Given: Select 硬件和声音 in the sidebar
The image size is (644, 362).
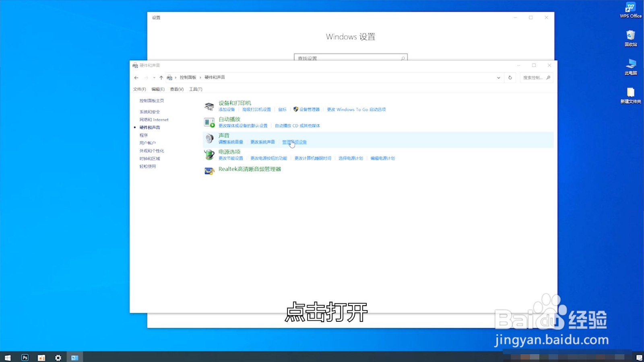Looking at the screenshot, I should click(x=150, y=128).
